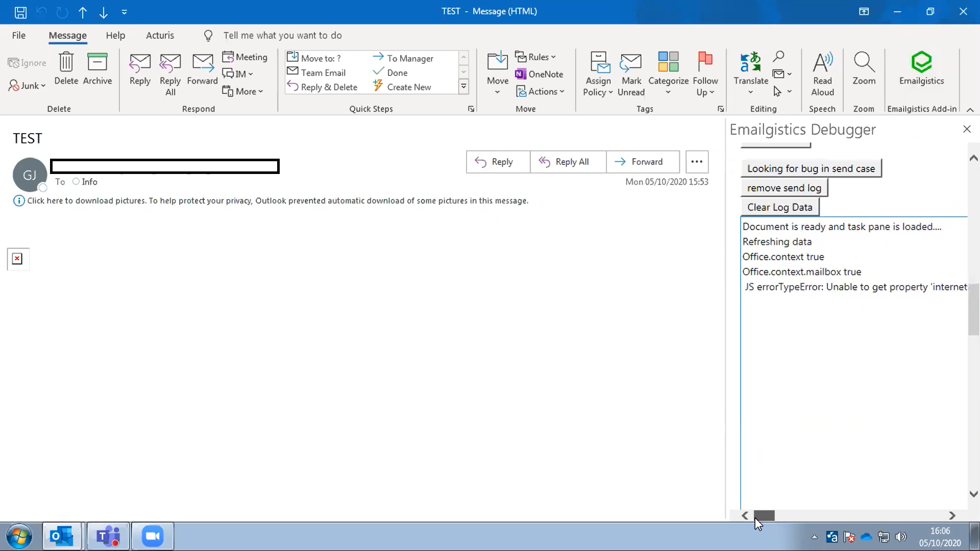
Task: Start Read Aloud for this email
Action: [822, 73]
